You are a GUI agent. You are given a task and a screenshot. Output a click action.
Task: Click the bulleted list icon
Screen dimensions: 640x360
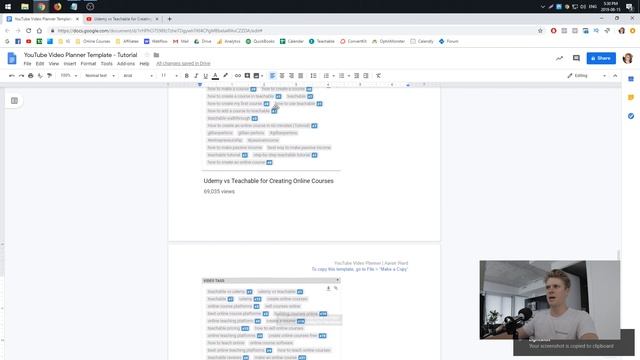pos(342,76)
